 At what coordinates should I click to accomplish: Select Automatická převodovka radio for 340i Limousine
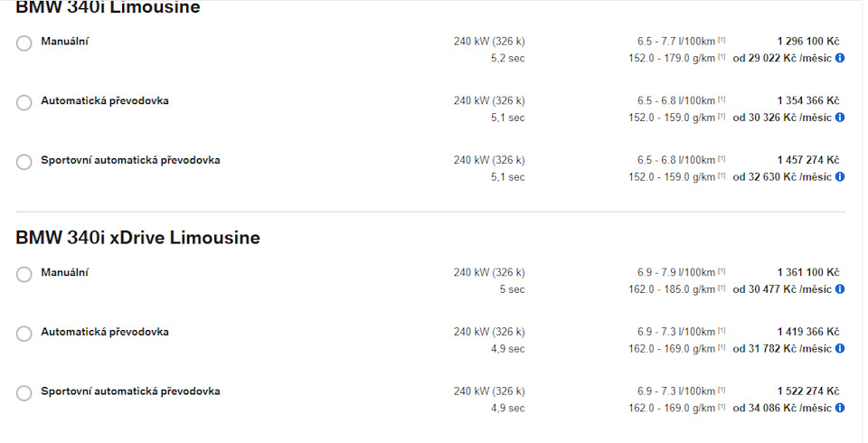pyautogui.click(x=24, y=102)
